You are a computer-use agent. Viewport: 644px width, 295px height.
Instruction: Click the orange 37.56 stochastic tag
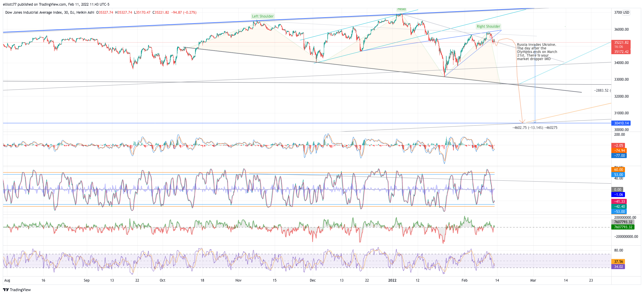coord(618,262)
